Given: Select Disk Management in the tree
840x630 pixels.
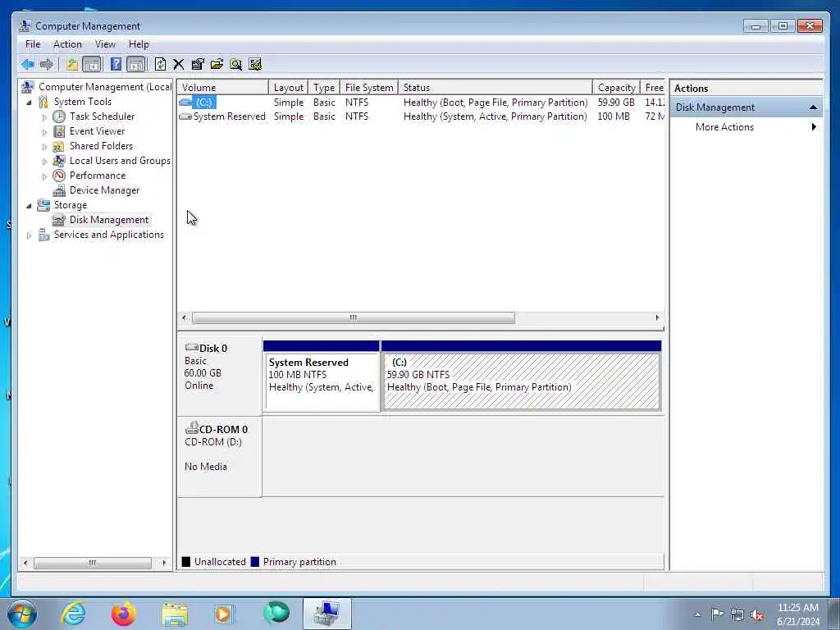Looking at the screenshot, I should tap(109, 220).
